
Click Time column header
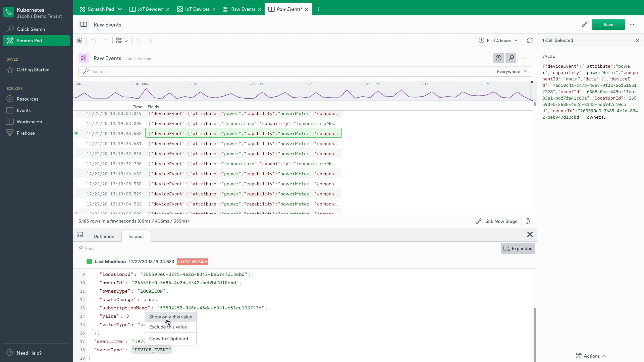[137, 107]
